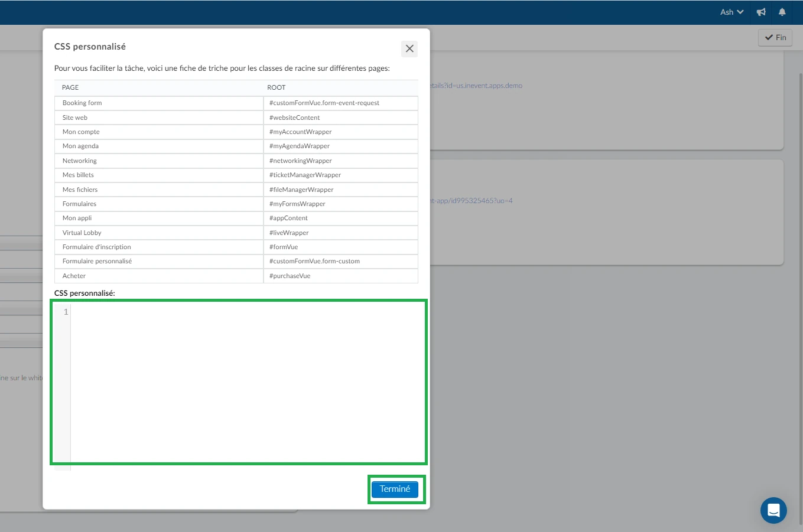Viewport: 803px width, 532px height.
Task: Close the CSS personnalisé dialog
Action: (409, 49)
